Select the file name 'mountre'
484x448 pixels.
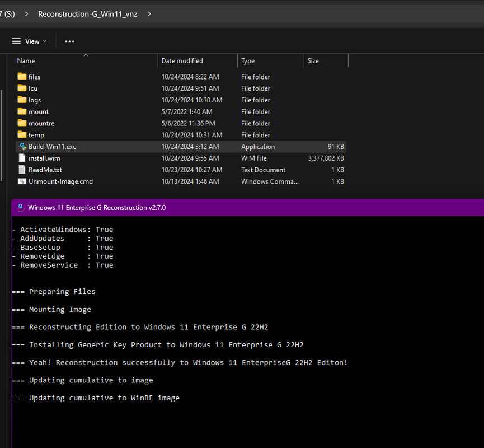coord(41,123)
